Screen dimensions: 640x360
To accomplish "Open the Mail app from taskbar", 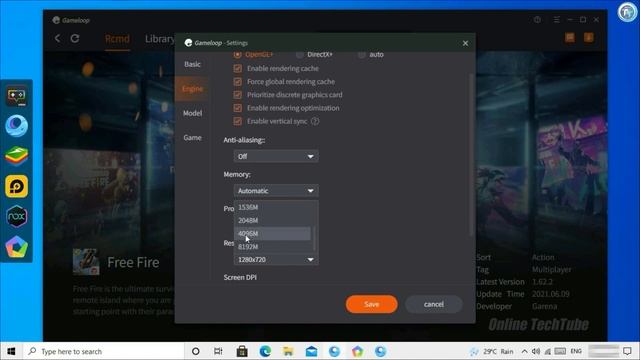I will click(311, 351).
